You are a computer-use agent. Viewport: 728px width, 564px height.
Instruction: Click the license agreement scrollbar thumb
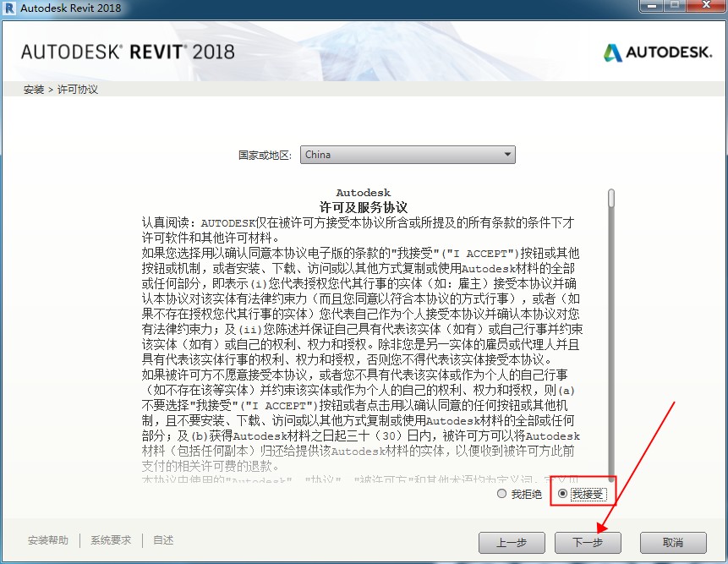click(x=611, y=197)
